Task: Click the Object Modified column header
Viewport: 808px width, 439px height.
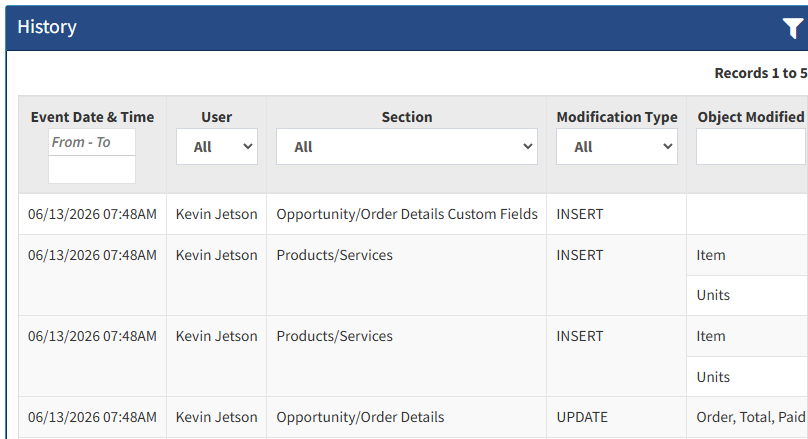Action: (x=751, y=117)
